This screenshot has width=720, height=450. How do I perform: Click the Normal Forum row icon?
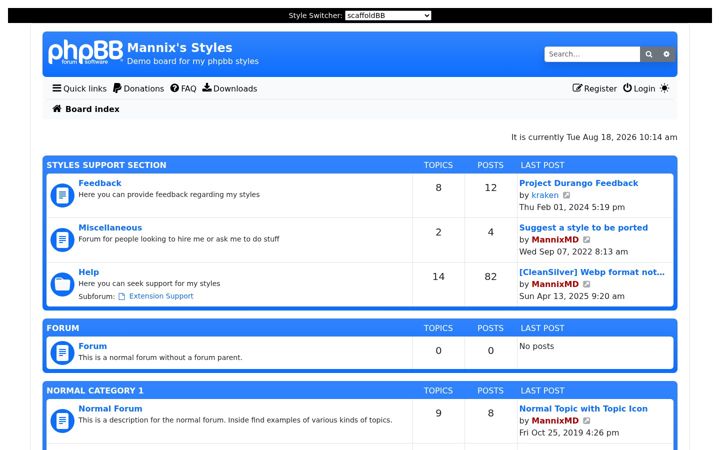pyautogui.click(x=62, y=421)
